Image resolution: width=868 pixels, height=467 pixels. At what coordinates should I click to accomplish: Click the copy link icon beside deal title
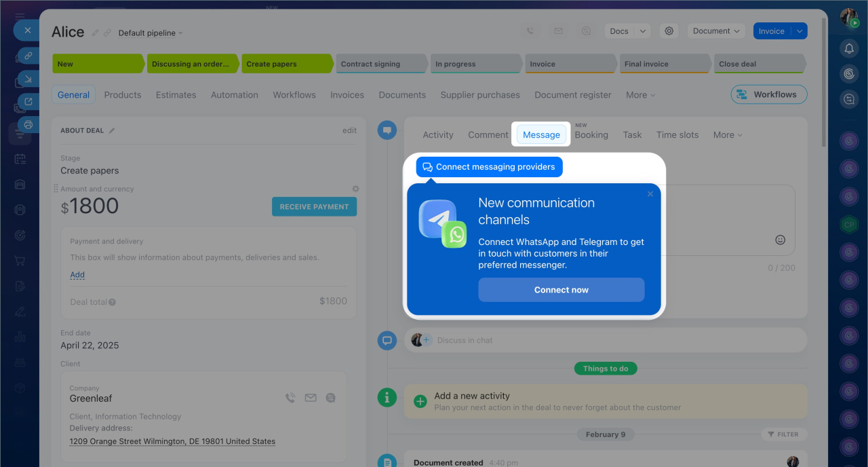[x=107, y=33]
